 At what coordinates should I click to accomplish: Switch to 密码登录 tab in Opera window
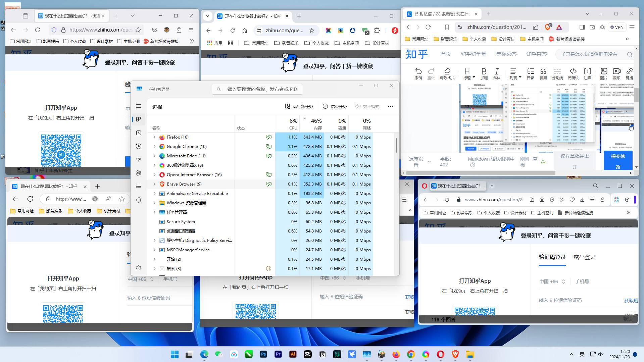tap(584, 257)
